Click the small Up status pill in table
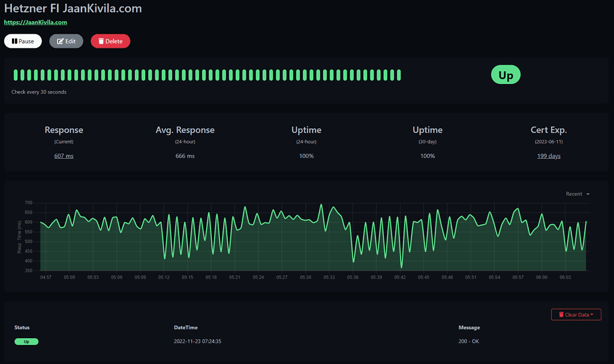This screenshot has width=614, height=364. [x=26, y=342]
